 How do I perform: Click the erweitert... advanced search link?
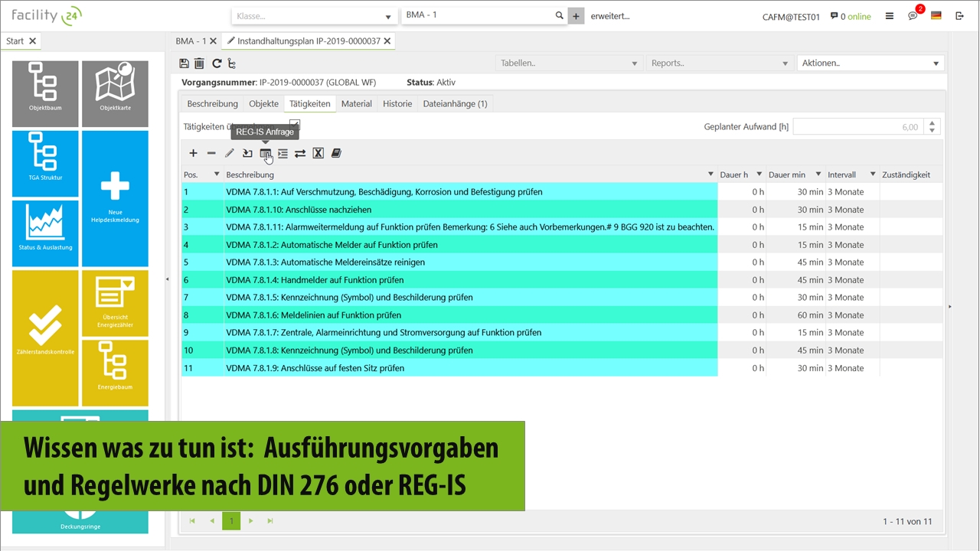point(610,16)
